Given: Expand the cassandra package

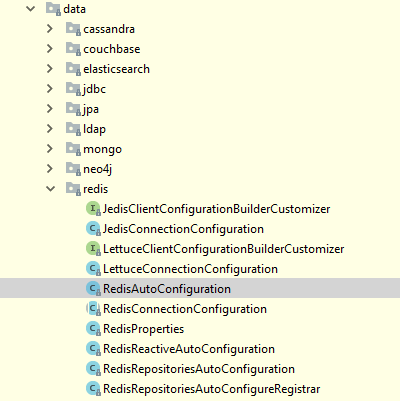Looking at the screenshot, I should pyautogui.click(x=50, y=29).
